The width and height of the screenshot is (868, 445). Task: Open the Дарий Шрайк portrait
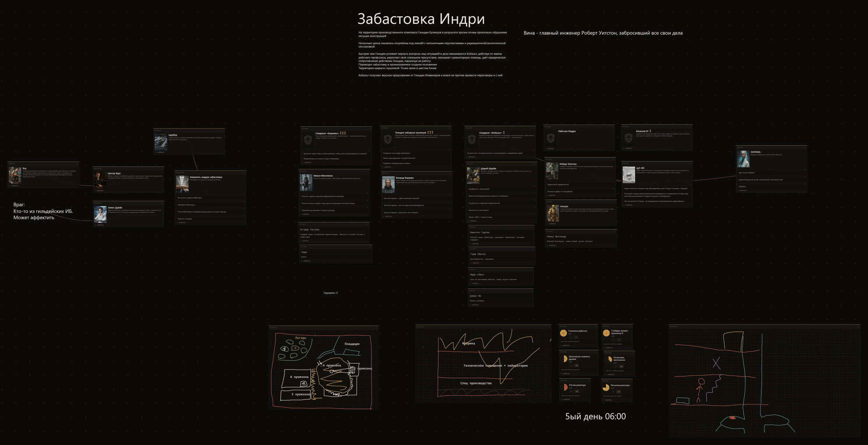coord(474,175)
